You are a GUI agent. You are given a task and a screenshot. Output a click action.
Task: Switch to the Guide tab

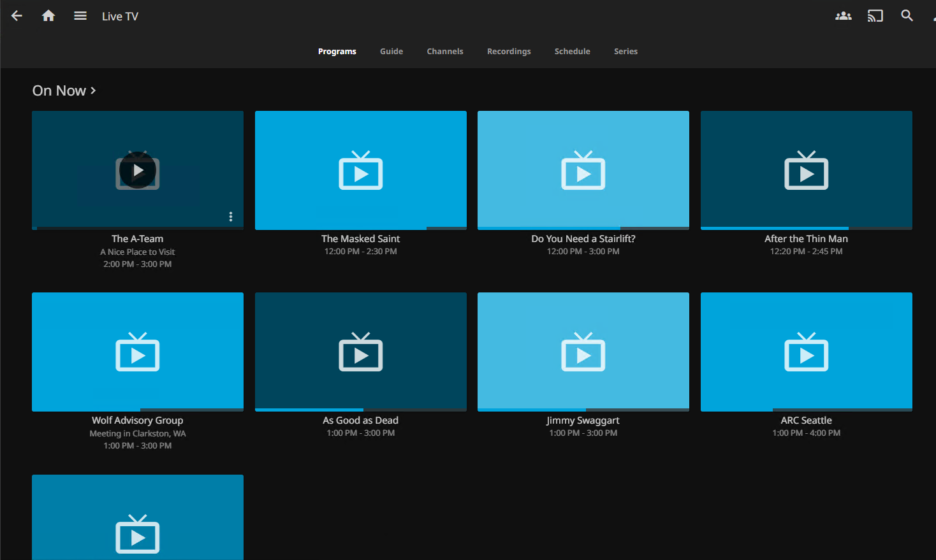click(x=391, y=52)
